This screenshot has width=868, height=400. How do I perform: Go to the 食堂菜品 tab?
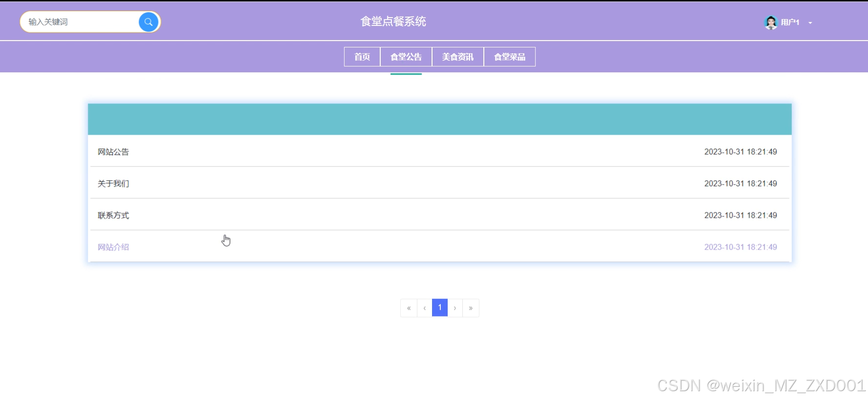pyautogui.click(x=510, y=57)
